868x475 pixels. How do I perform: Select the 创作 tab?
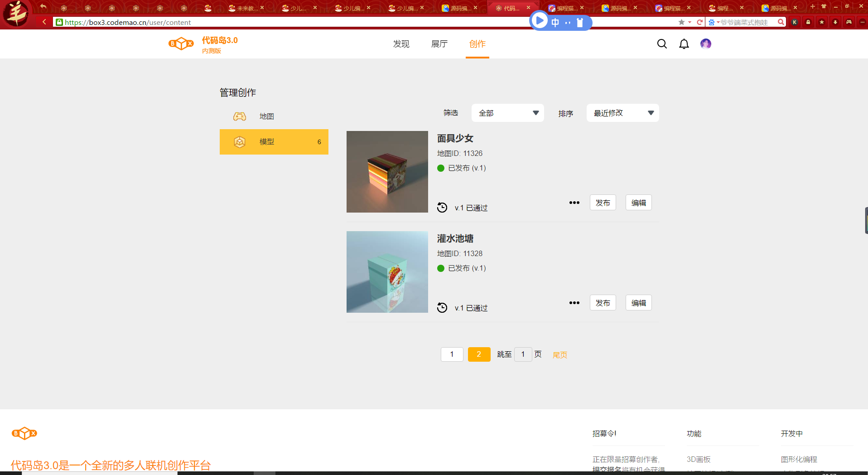tap(477, 44)
